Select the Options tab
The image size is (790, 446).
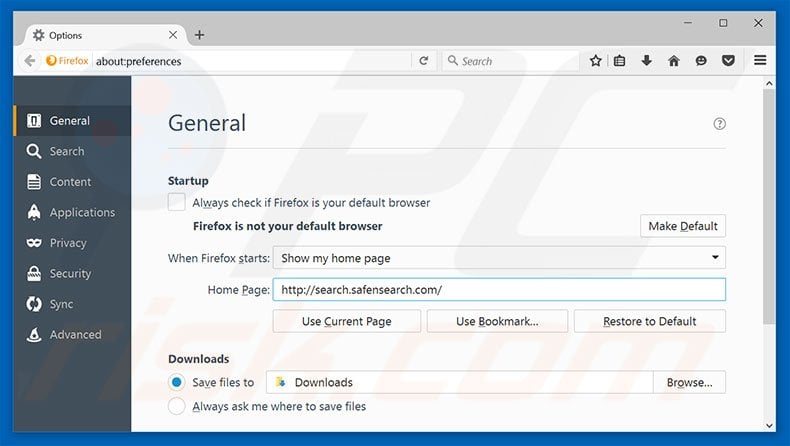point(103,35)
